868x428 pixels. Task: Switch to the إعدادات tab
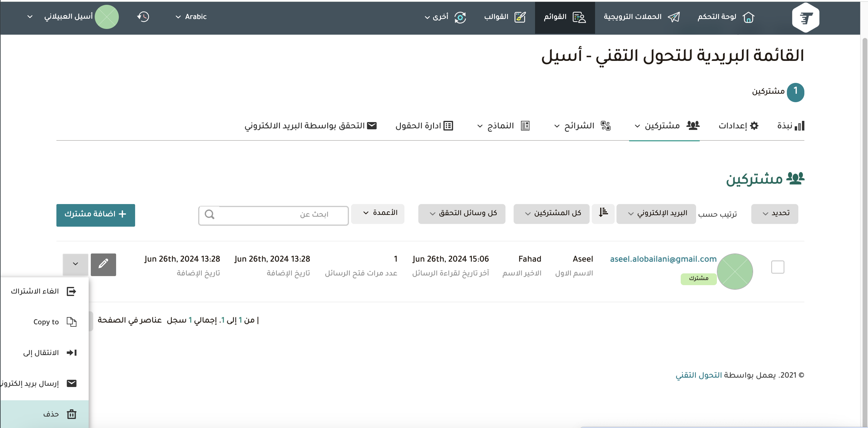pos(738,126)
